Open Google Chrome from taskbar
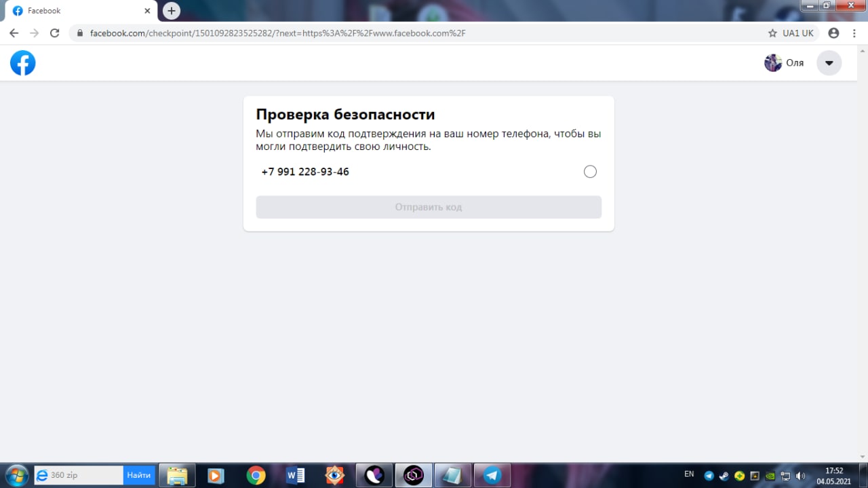868x488 pixels. (256, 475)
